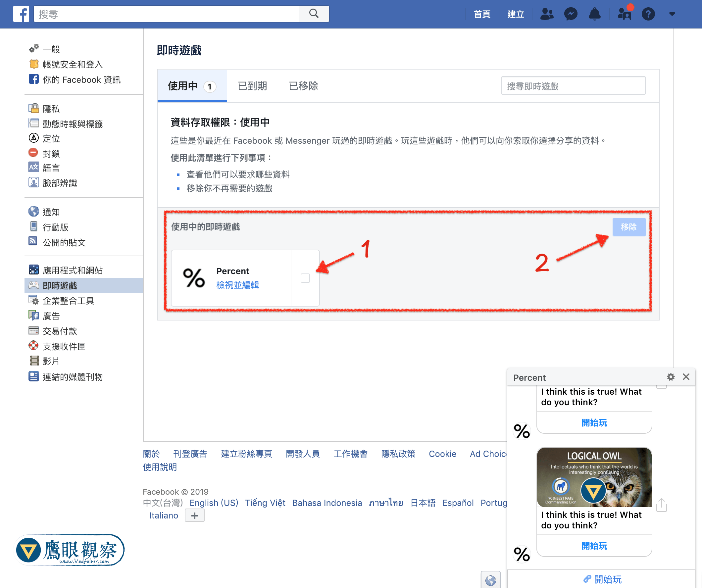
Task: Click the bottom 開始玩 bar in chat window
Action: [602, 579]
